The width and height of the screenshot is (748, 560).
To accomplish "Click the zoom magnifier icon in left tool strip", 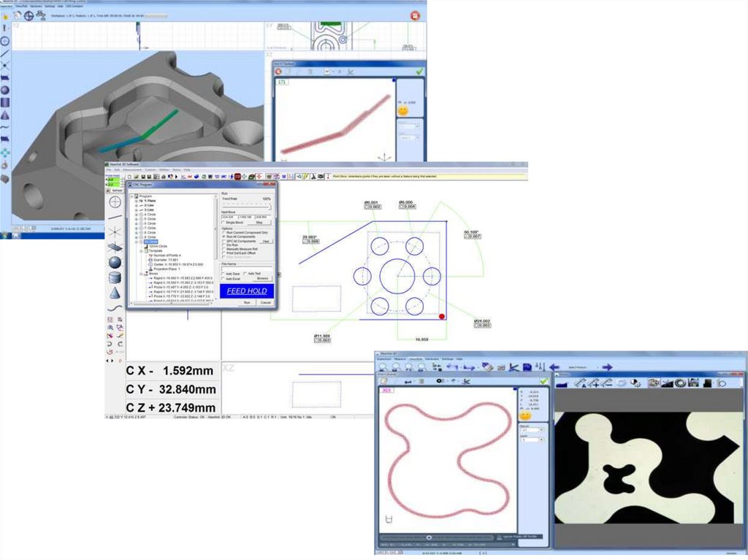I will click(x=110, y=328).
